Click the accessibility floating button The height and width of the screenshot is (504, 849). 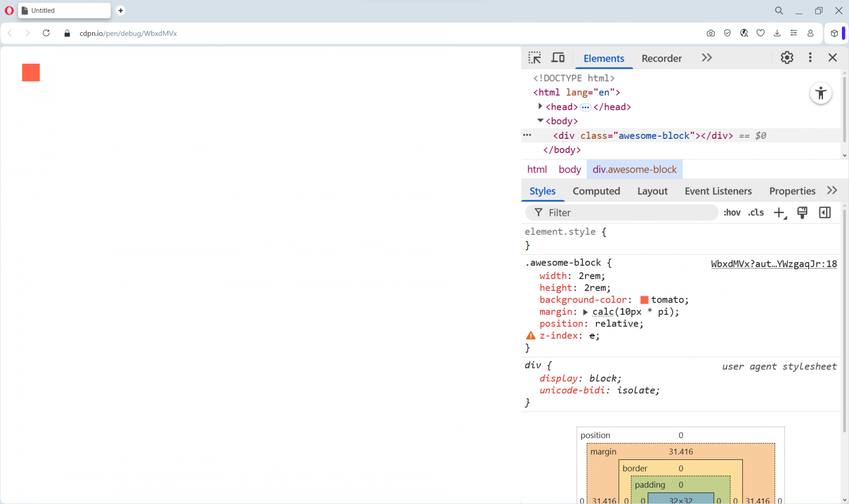coord(821,93)
